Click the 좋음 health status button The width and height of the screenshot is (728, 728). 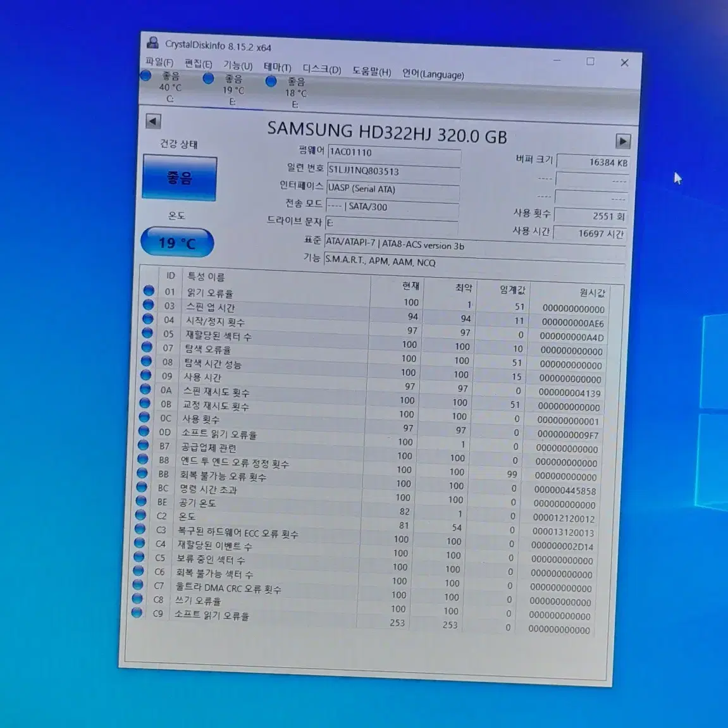(180, 178)
